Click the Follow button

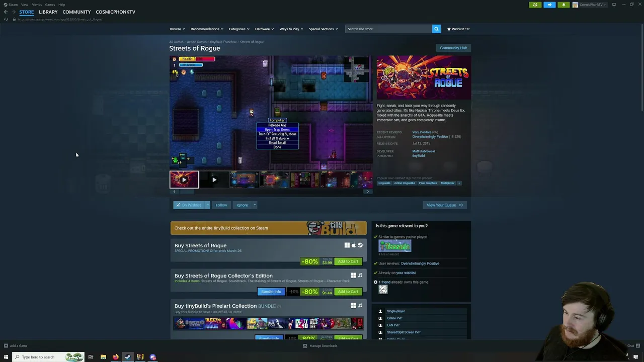[221, 205]
